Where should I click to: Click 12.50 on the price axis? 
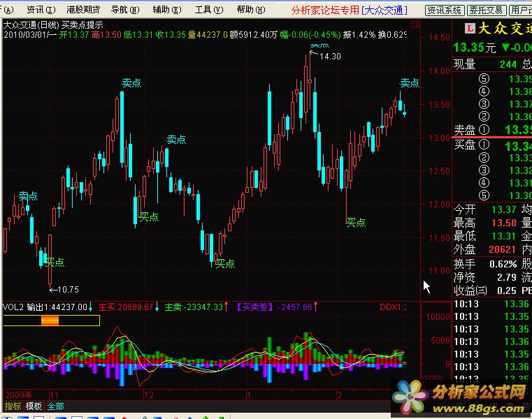(440, 171)
